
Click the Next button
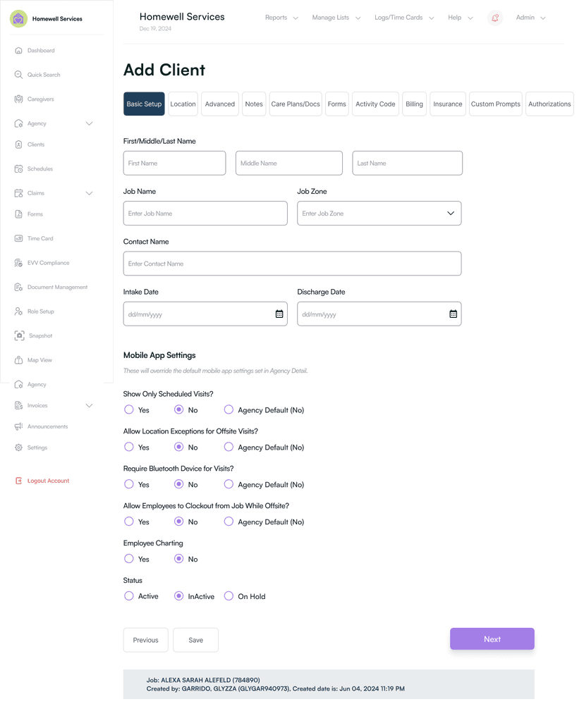pos(492,639)
